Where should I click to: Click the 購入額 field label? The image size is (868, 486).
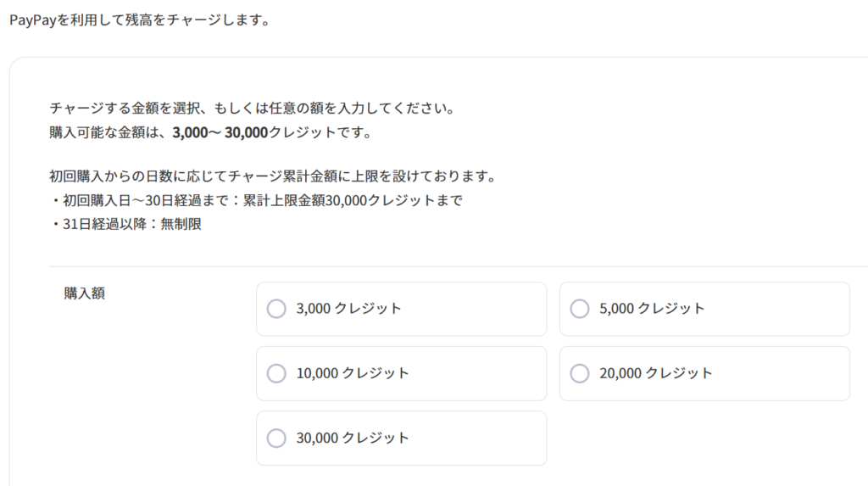point(85,293)
